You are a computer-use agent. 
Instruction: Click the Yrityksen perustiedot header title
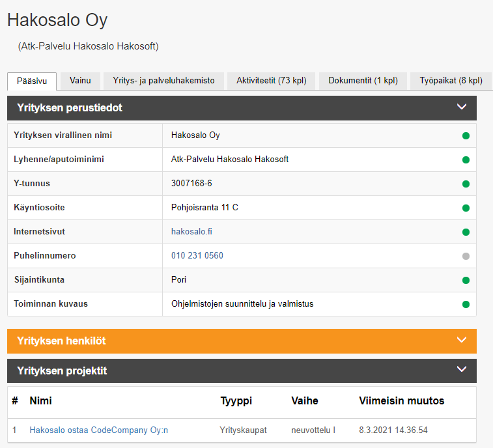tap(70, 108)
